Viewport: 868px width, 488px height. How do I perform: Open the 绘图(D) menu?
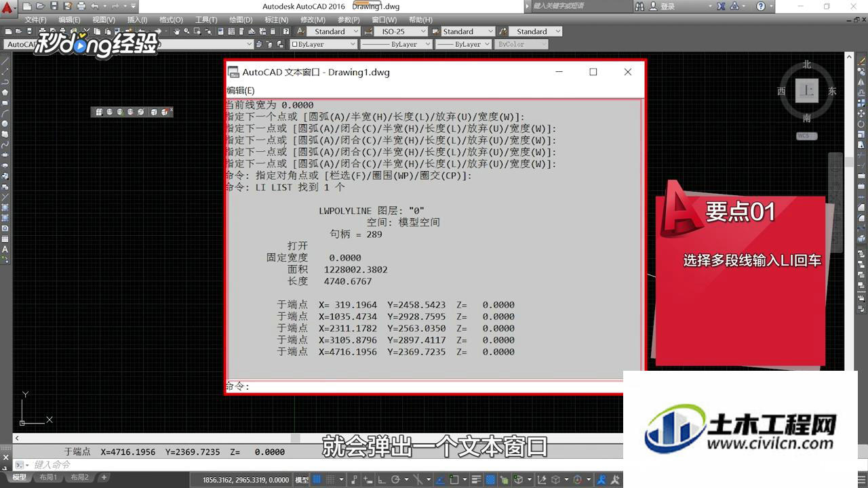click(x=241, y=20)
